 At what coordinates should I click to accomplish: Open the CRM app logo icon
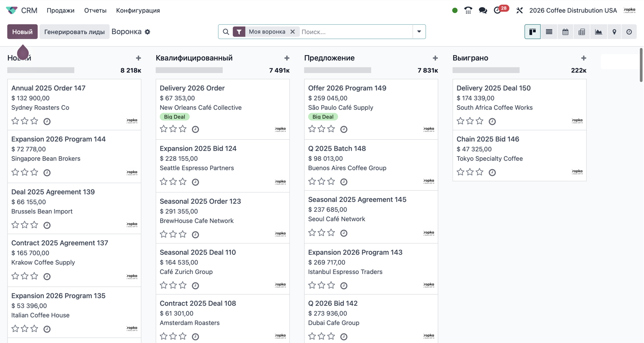[x=12, y=10]
